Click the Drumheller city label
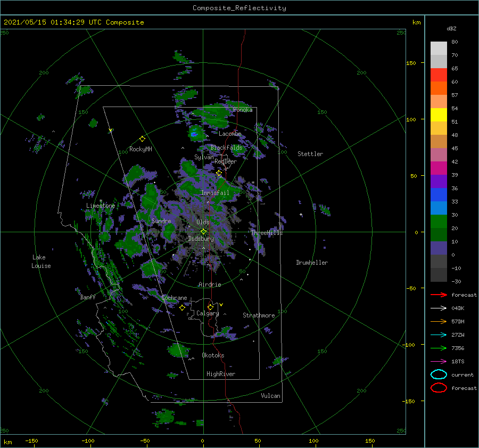Image resolution: width=479 pixels, height=448 pixels. pyautogui.click(x=312, y=263)
